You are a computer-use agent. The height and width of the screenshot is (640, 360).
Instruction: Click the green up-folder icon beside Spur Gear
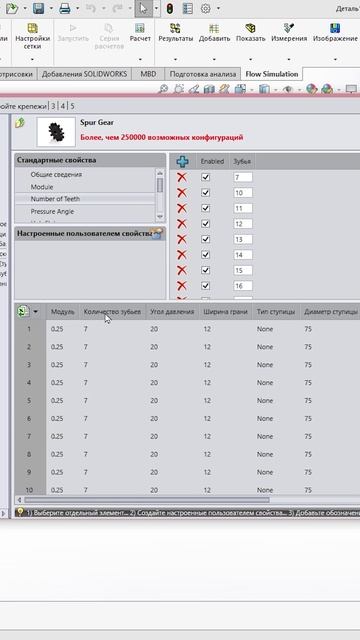(20, 122)
